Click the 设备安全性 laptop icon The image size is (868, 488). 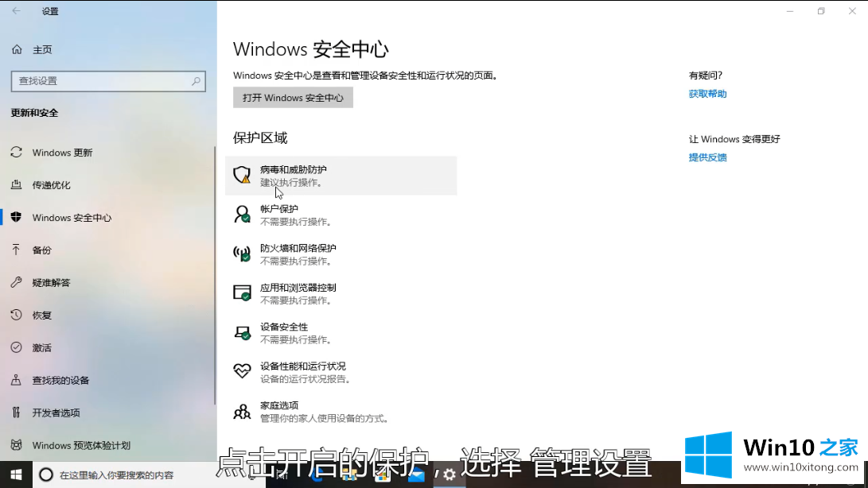coord(242,332)
